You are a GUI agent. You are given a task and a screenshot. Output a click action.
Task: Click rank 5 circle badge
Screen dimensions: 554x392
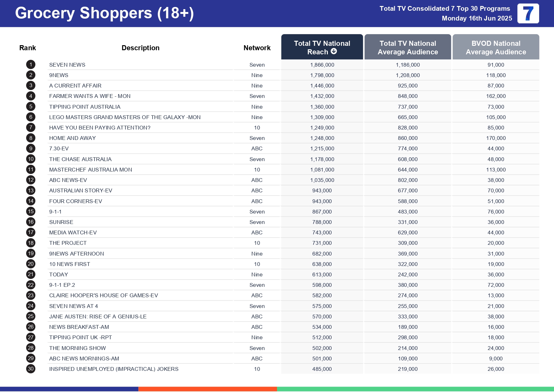click(x=31, y=107)
